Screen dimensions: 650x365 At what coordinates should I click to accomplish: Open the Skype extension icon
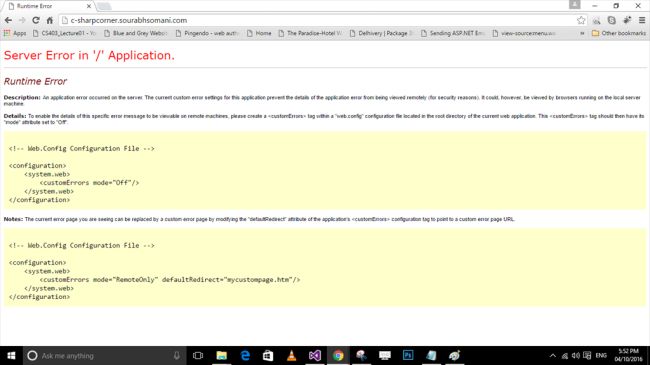(x=611, y=20)
